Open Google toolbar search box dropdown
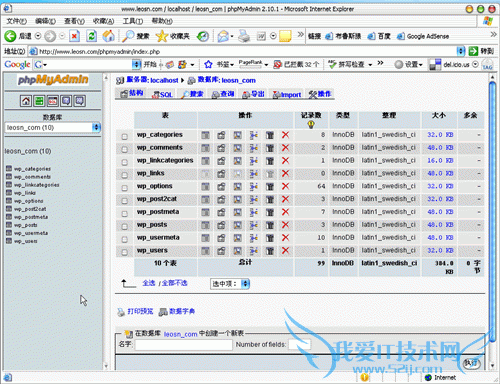Viewport: 500px width, 384px height. point(136,64)
